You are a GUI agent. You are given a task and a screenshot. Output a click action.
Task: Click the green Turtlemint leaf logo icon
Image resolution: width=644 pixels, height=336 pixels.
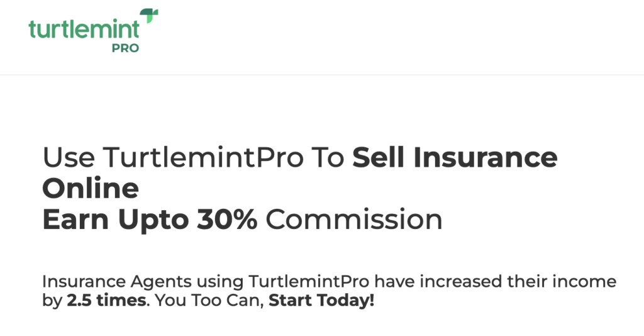(x=149, y=16)
